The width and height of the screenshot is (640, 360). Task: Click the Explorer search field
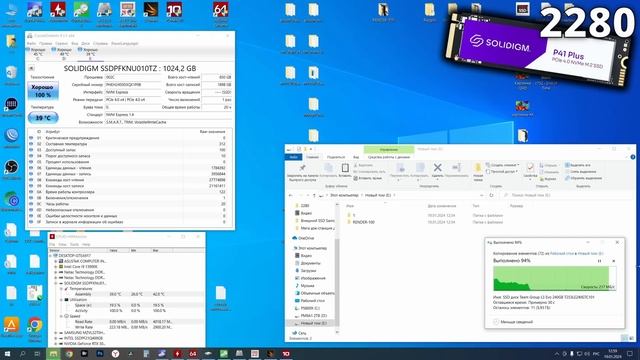(567, 195)
